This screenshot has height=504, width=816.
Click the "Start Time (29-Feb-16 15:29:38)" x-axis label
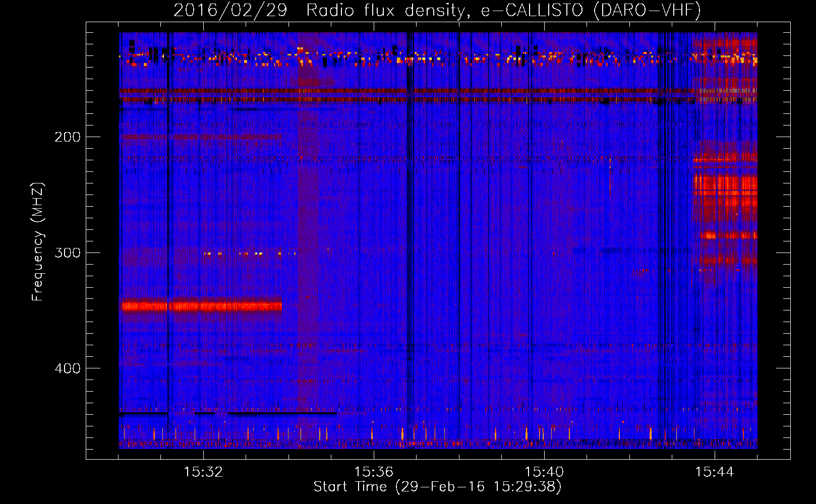click(x=437, y=487)
